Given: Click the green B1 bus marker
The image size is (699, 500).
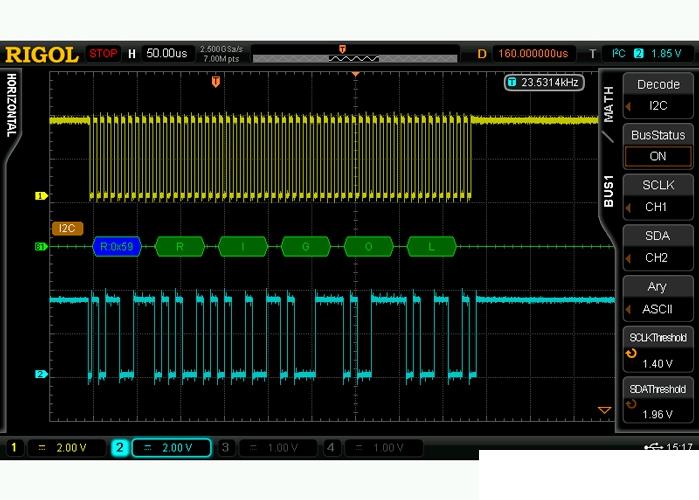Looking at the screenshot, I should [41, 246].
